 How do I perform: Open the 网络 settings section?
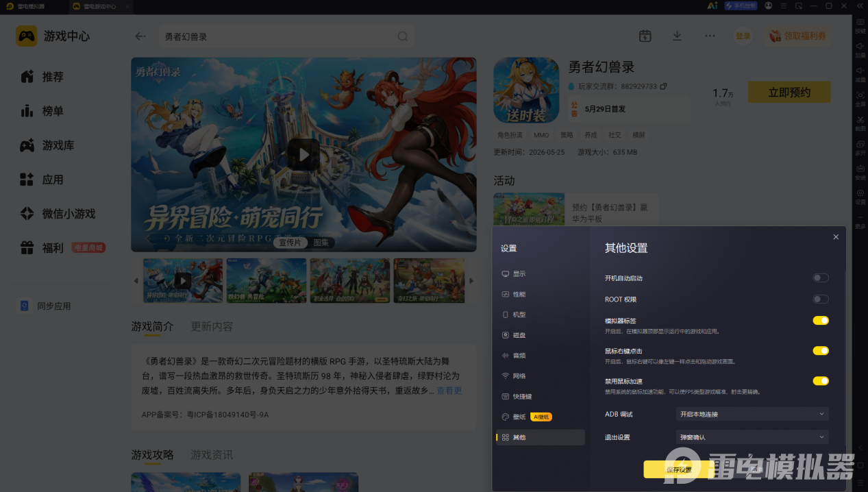click(540, 376)
